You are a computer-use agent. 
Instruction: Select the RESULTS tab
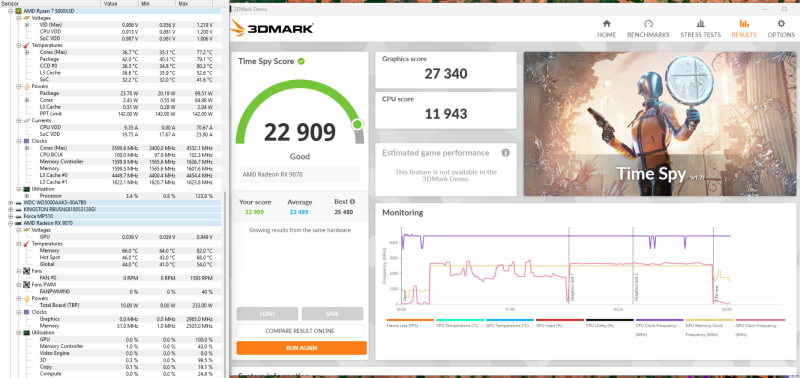pos(744,29)
